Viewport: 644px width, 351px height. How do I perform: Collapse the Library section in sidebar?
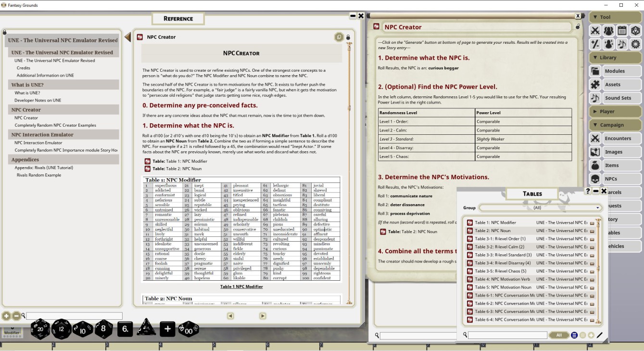(x=615, y=57)
